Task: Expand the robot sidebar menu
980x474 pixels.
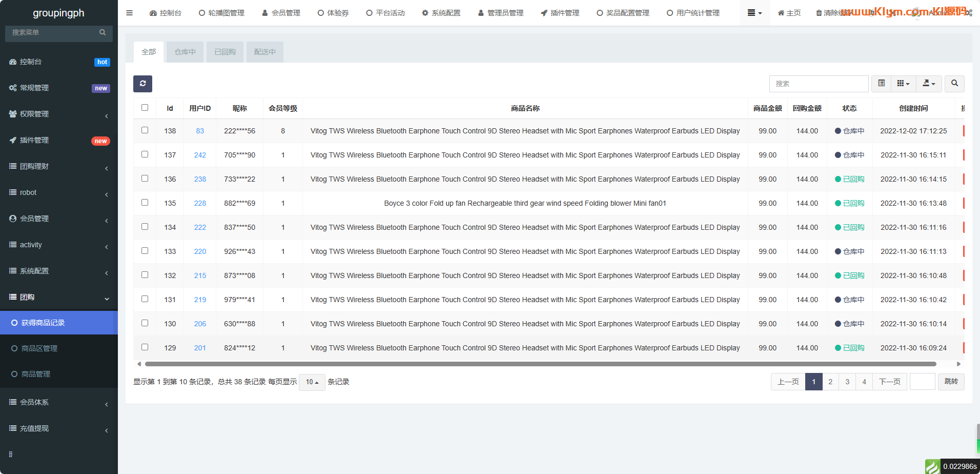Action: pyautogui.click(x=59, y=192)
